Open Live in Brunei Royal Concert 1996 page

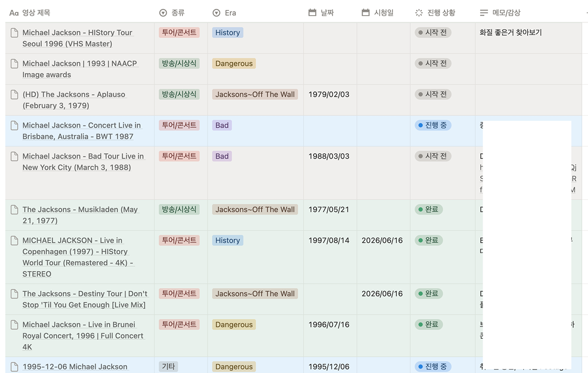pyautogui.click(x=83, y=336)
